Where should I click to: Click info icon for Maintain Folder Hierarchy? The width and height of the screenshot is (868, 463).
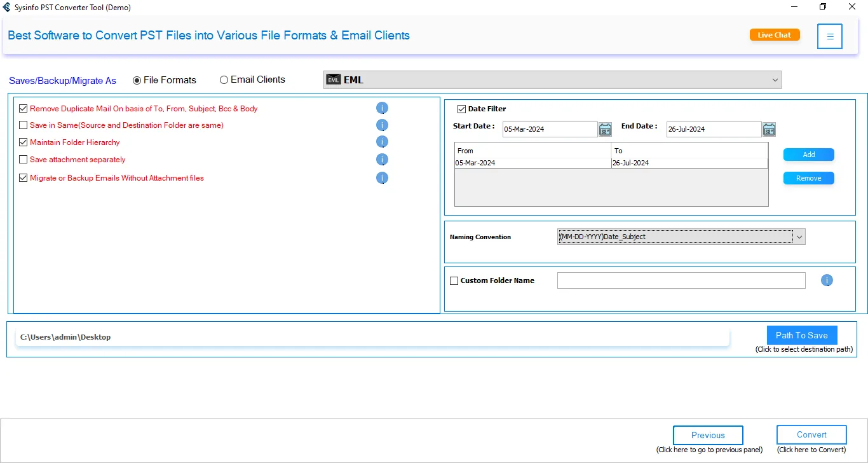click(x=382, y=142)
